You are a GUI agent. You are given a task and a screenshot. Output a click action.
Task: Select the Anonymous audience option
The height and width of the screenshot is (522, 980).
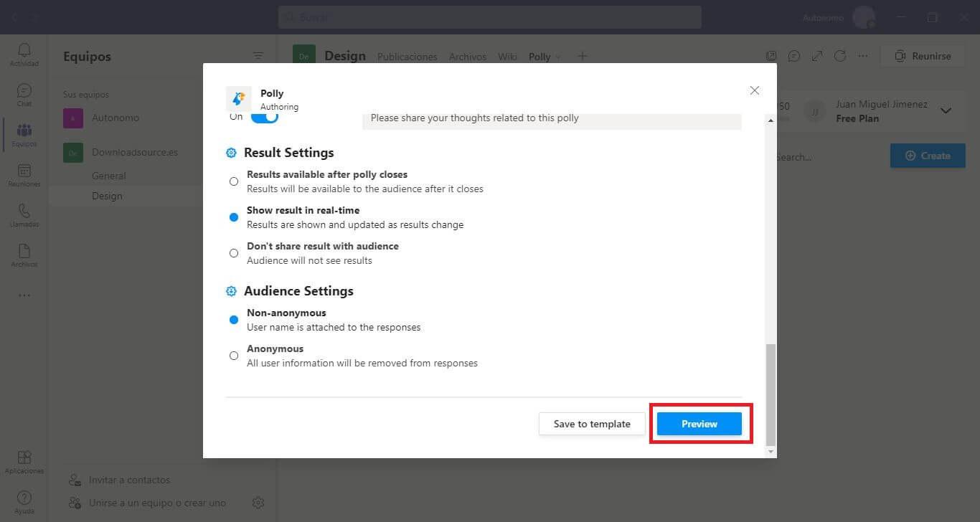coord(234,356)
